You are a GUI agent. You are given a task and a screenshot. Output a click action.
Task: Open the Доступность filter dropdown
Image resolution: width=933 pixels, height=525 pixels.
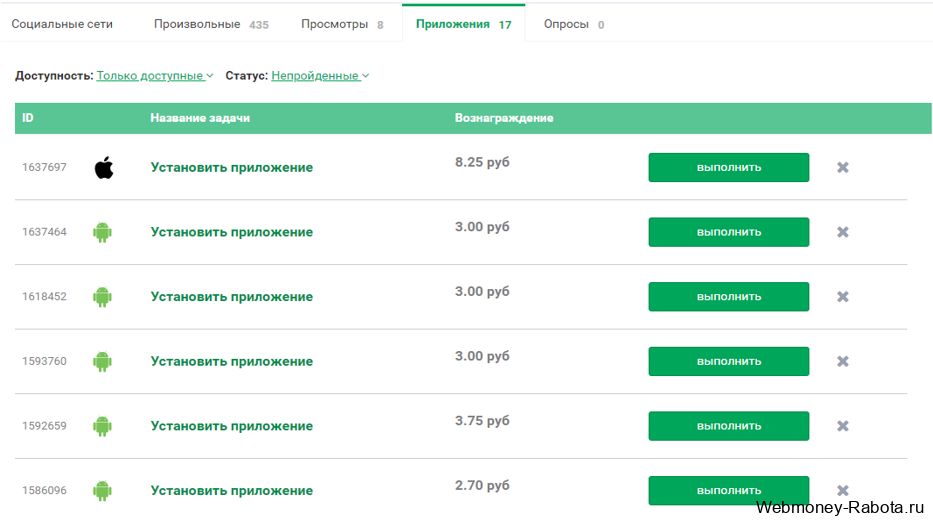tap(155, 76)
